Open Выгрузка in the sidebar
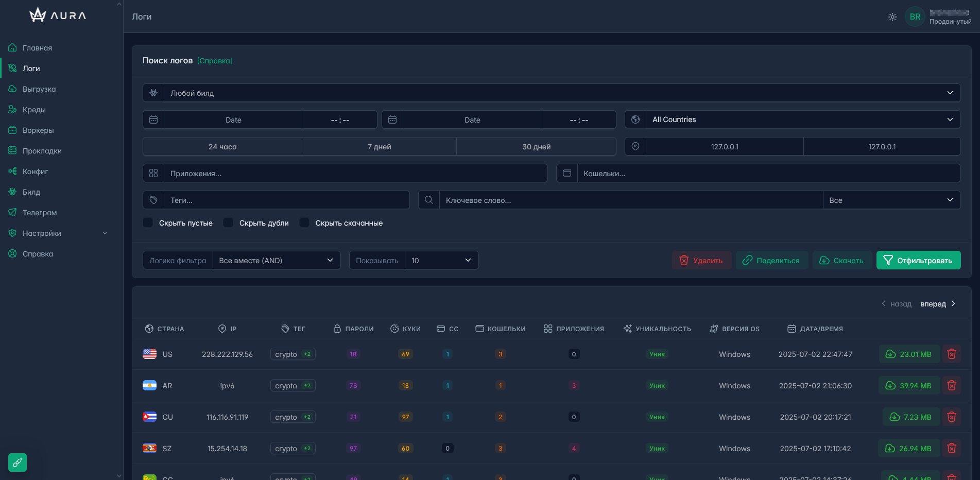980x480 pixels. (39, 89)
